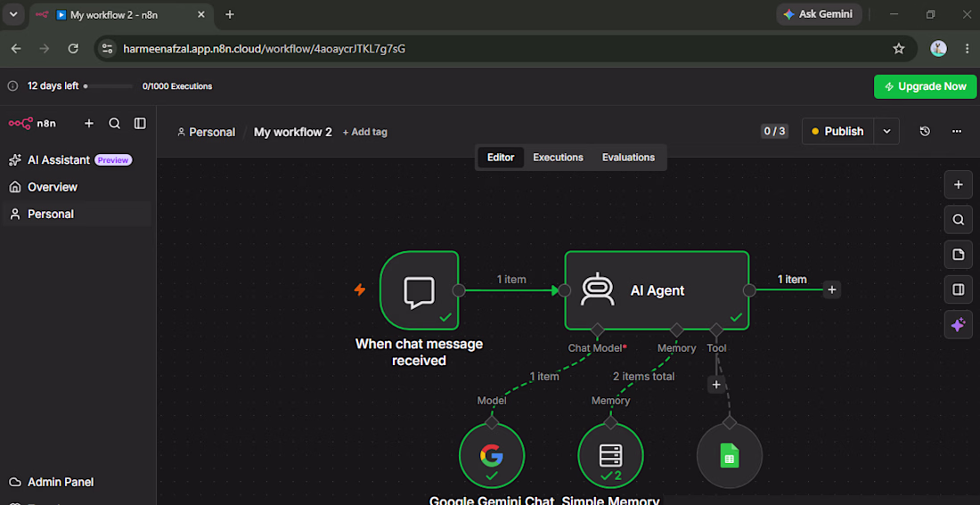
Task: Open workflow history icon
Action: pos(925,131)
